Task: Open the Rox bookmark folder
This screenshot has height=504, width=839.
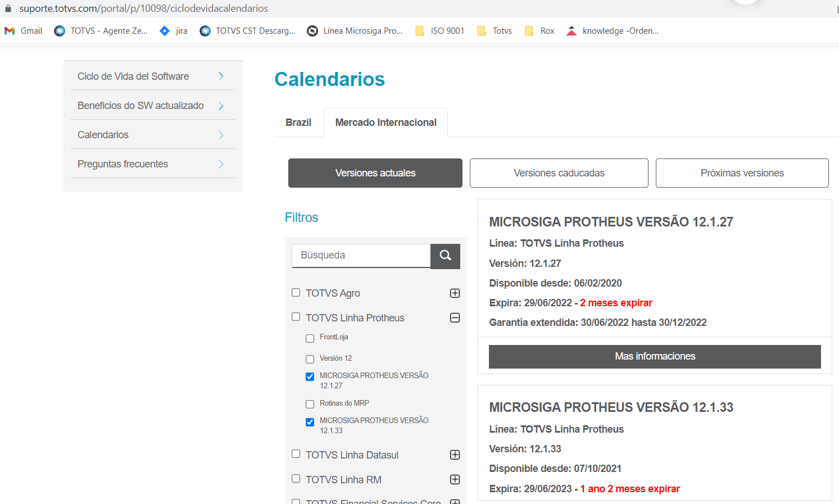Action: (x=539, y=31)
